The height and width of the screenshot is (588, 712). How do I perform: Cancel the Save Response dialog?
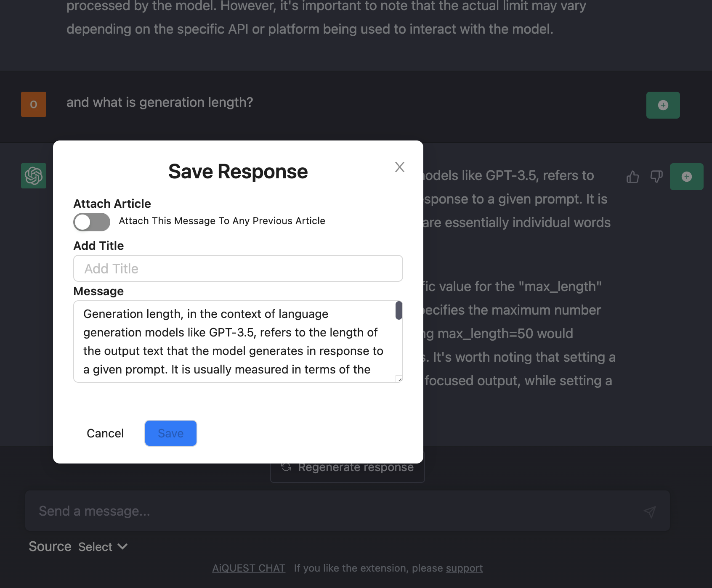[x=105, y=433]
